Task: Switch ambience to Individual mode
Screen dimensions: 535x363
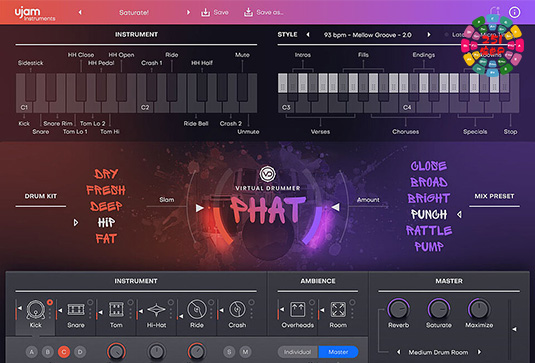Action: [298, 352]
